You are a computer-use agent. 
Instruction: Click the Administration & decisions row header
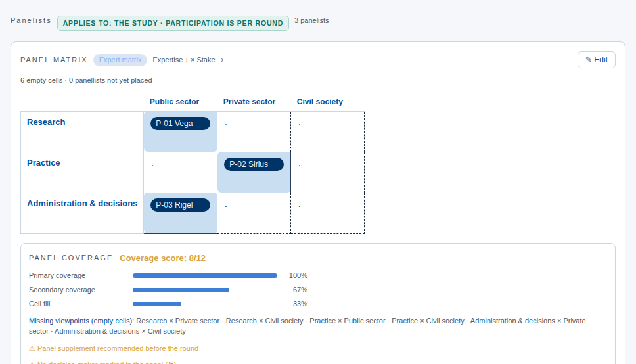coord(82,203)
